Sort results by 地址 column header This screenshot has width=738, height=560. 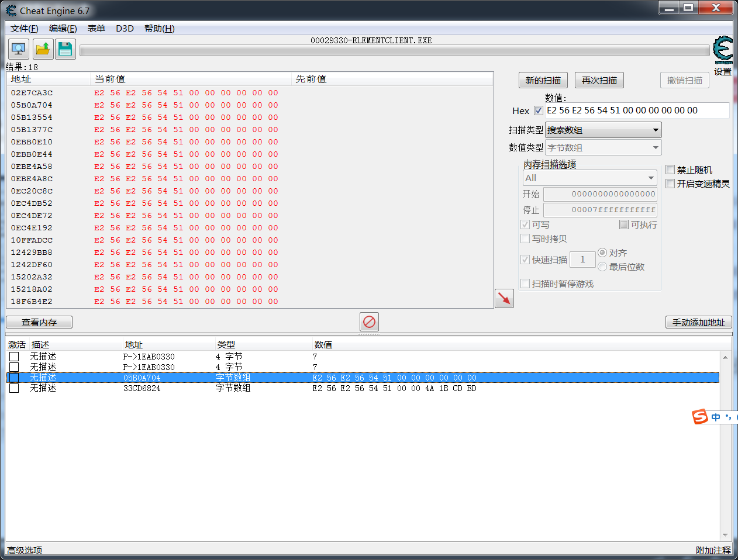tap(49, 79)
